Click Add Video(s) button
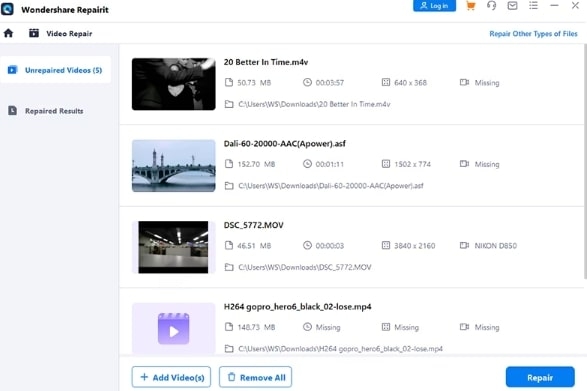The width and height of the screenshot is (587, 391). (x=171, y=377)
